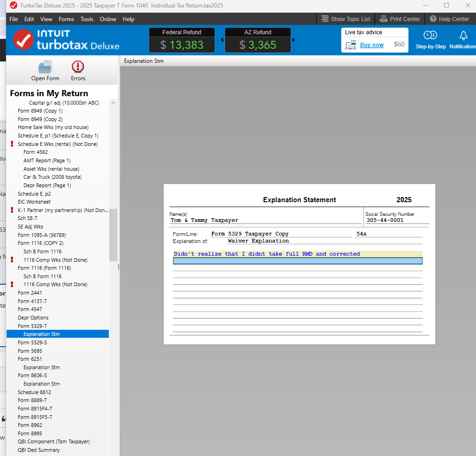Click Show Topic List
Screen dimensions: 476x456
pos(345,19)
